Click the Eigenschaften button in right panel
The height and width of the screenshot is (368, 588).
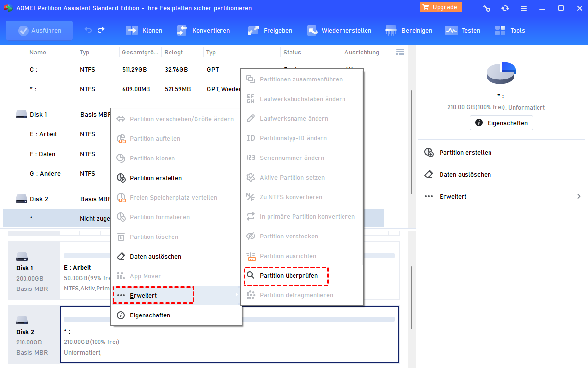pyautogui.click(x=501, y=123)
